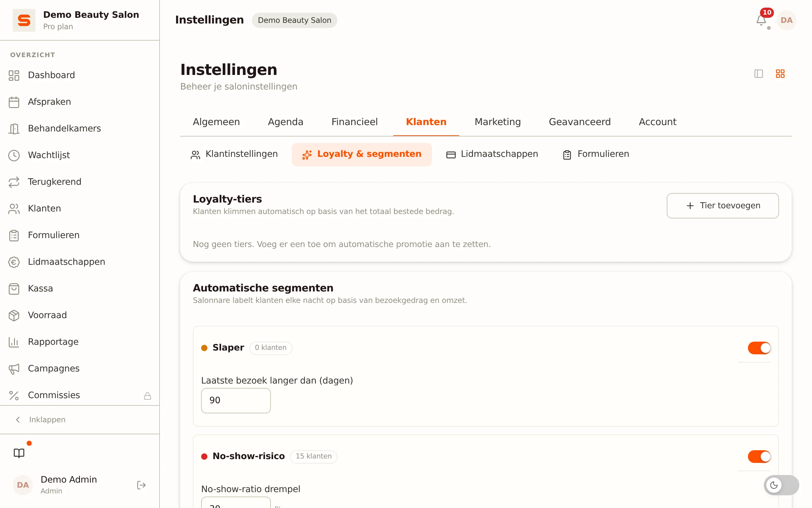Click the Laatste bezoek langer dan days field
This screenshot has width=812, height=508.
pyautogui.click(x=236, y=400)
